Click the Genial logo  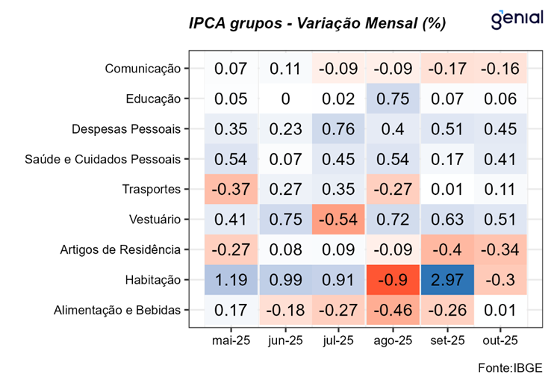516,19
